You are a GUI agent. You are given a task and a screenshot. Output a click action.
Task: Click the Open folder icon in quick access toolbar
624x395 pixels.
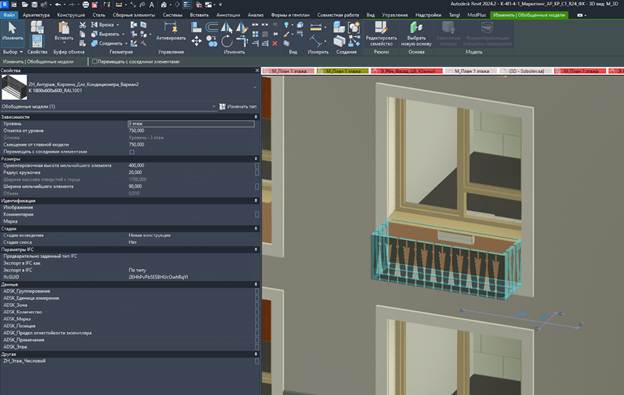click(25, 4)
